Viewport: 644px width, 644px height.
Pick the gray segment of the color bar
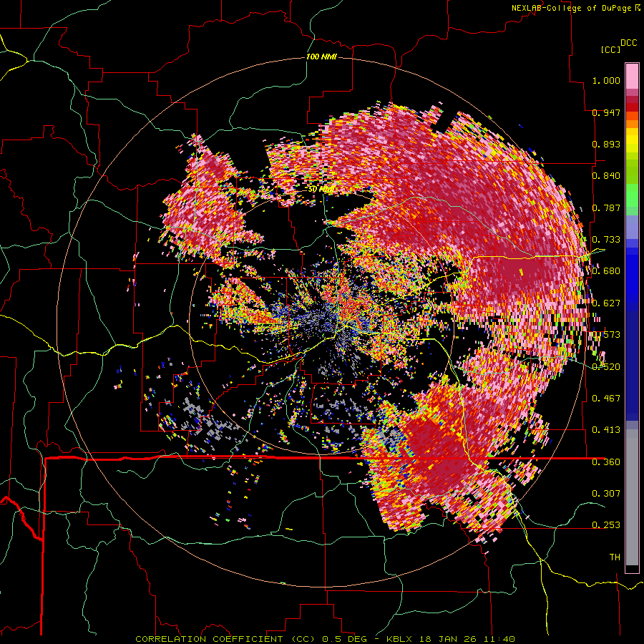click(632, 497)
